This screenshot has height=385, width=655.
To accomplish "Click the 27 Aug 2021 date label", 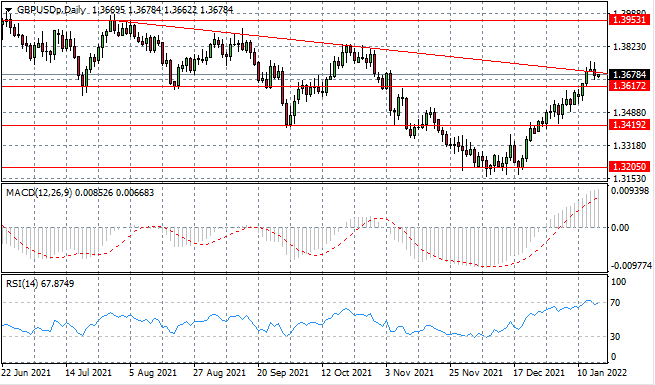I will click(x=218, y=372).
